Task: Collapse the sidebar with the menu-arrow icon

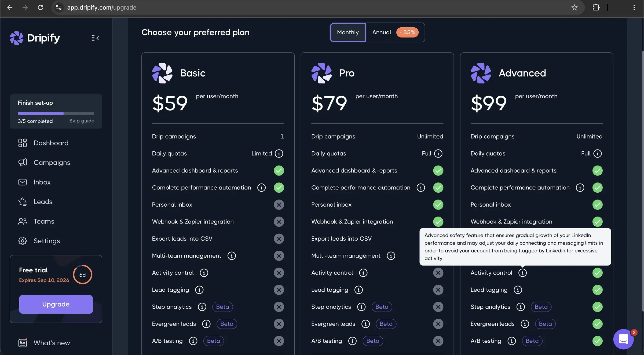Action: [x=95, y=38]
